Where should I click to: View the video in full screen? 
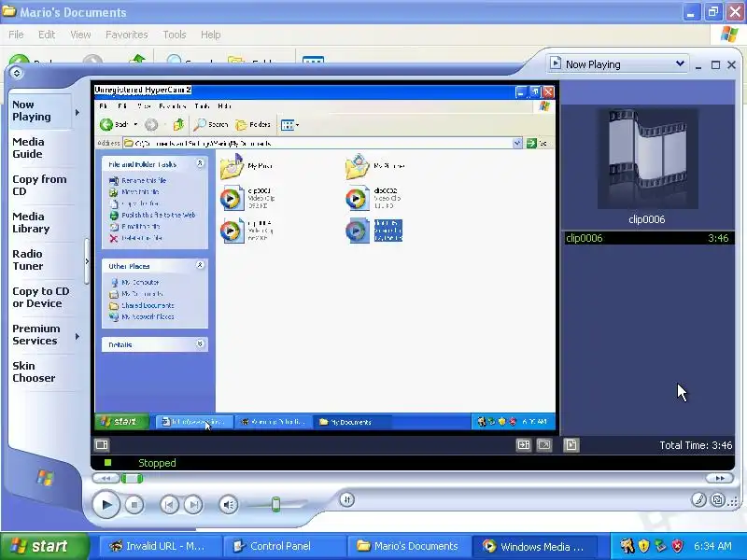[x=544, y=445]
